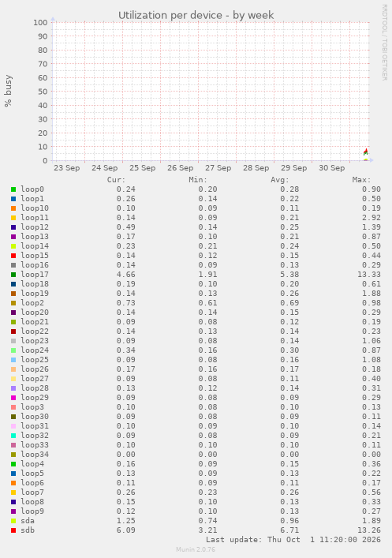The image size is (392, 558).
Task: Click the 'loop34' legend label
Action: [x=35, y=455]
